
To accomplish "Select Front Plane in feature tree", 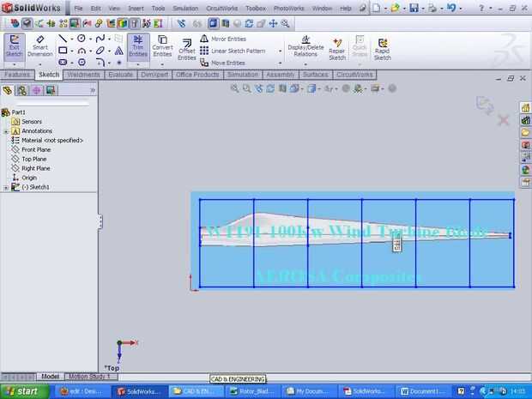I will pos(31,149).
